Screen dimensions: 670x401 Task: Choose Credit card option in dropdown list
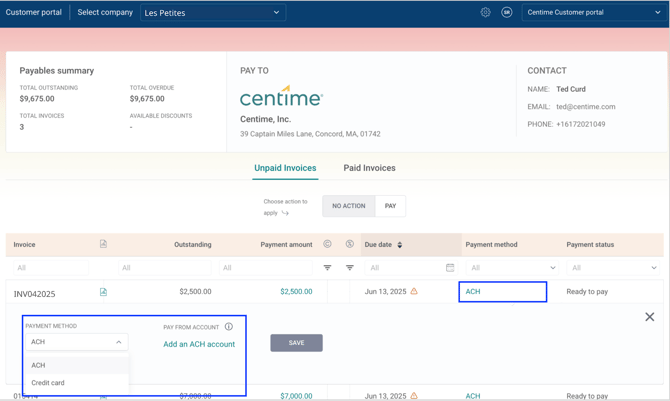(x=77, y=383)
